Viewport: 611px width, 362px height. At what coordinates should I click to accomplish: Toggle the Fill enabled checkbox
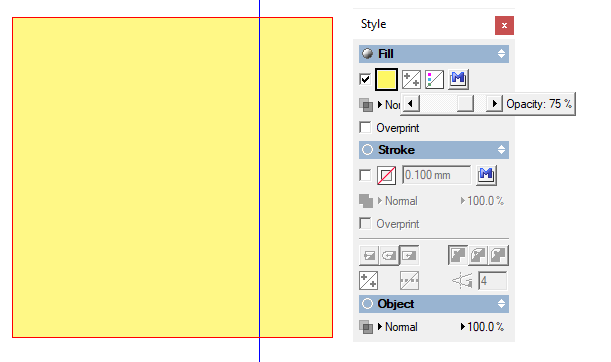coord(365,79)
